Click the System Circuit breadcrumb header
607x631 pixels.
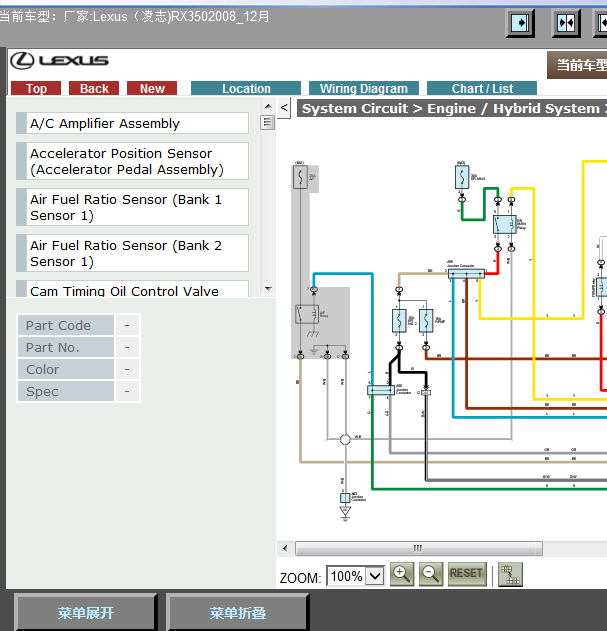point(452,108)
